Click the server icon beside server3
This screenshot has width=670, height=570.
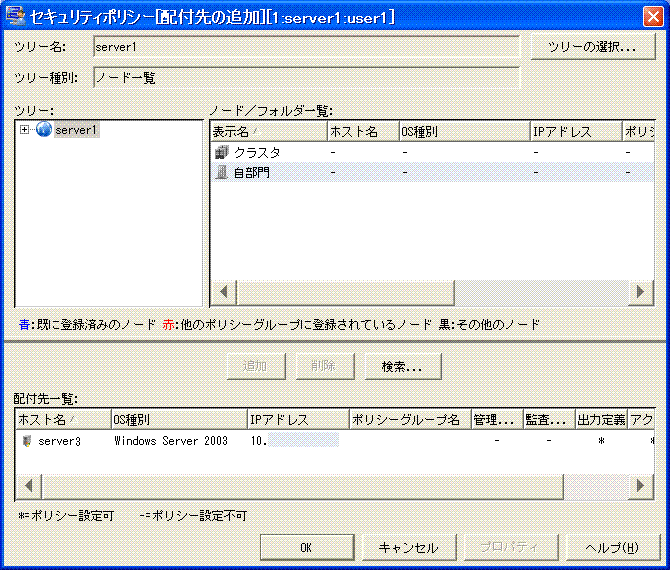(x=26, y=441)
